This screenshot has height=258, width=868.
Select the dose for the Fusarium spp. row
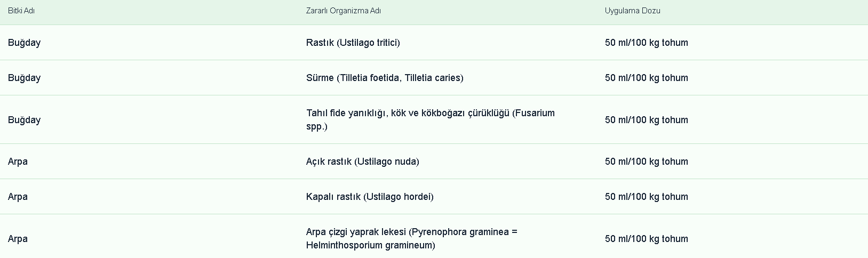(x=646, y=120)
